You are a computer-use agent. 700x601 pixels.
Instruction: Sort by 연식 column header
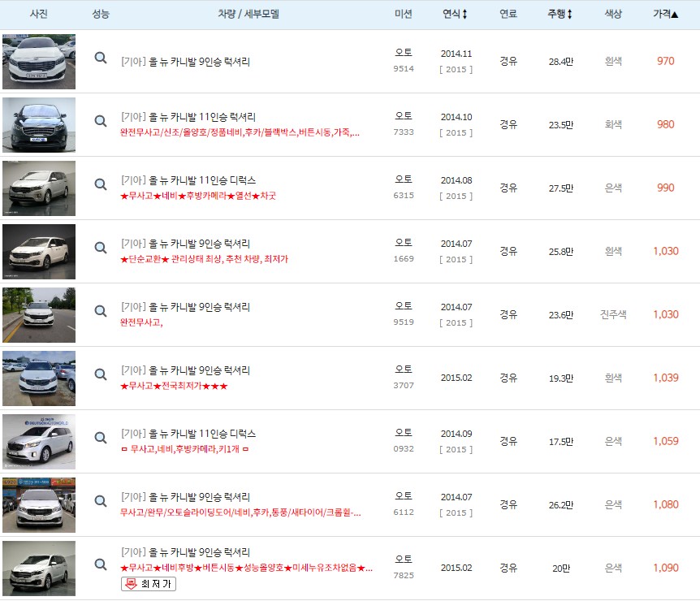pos(455,14)
